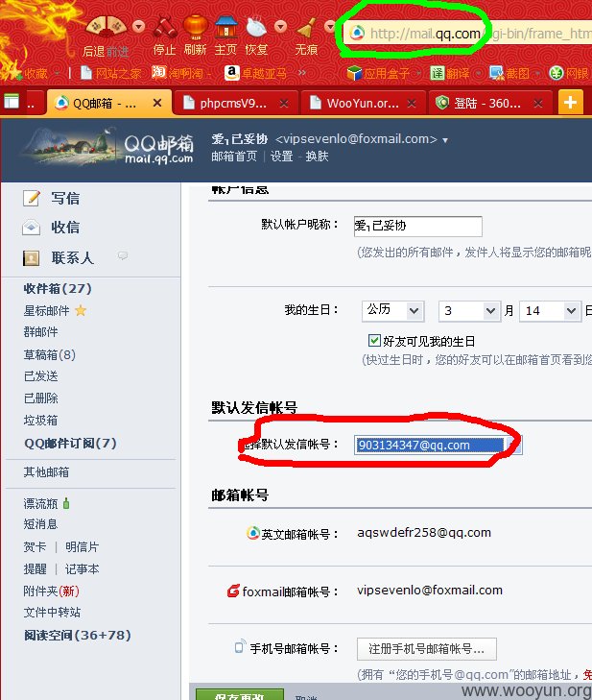Open the 贺卡 greeting cards link
This screenshot has width=592, height=700.
pos(35,547)
